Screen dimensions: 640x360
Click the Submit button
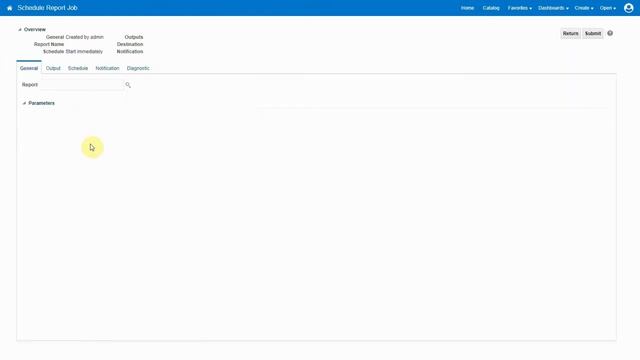click(593, 33)
